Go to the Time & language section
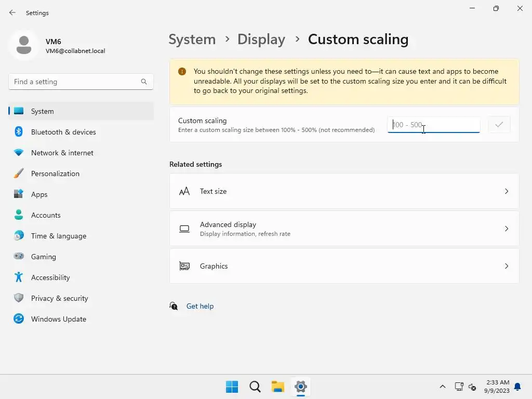Viewport: 532px width, 399px height. [59, 236]
